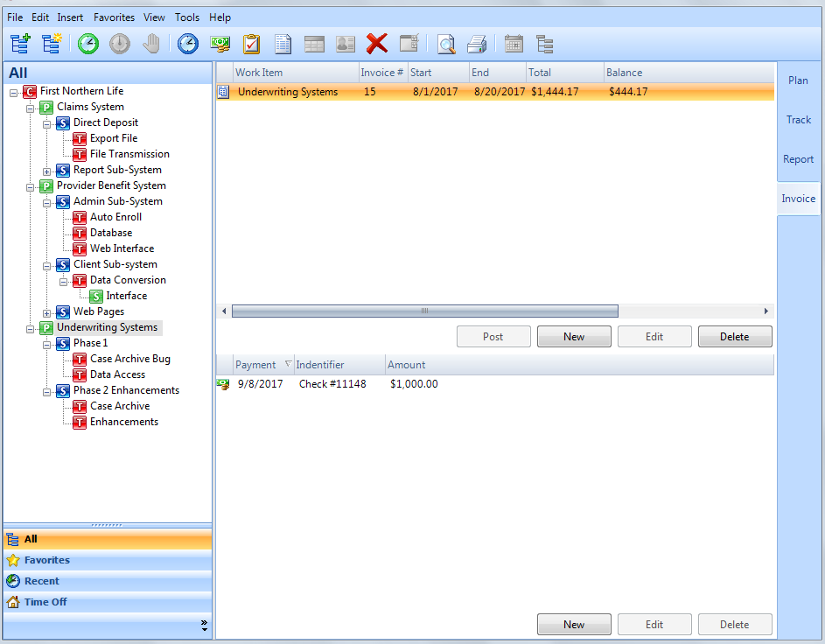Select the Invoice tab

point(798,199)
